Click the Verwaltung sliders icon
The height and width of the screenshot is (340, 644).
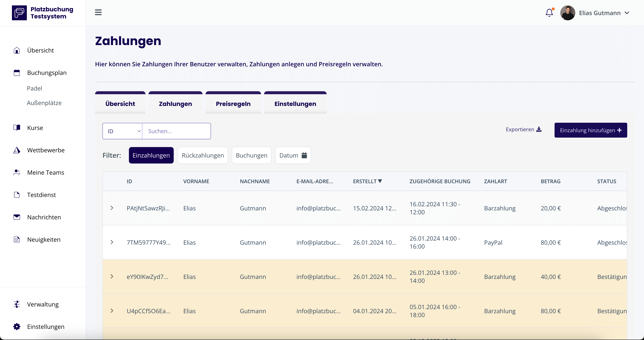(x=17, y=304)
